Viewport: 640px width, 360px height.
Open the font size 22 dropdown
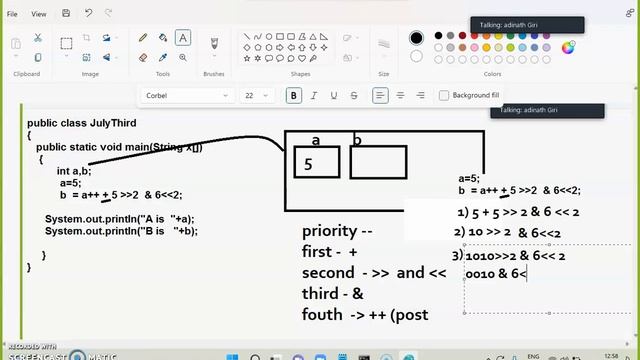(x=257, y=96)
